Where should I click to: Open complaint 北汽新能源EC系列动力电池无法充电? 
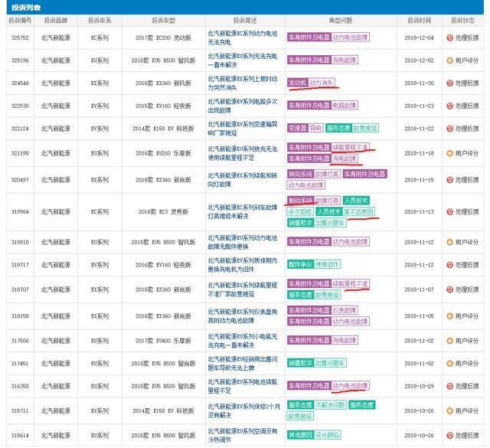(243, 38)
